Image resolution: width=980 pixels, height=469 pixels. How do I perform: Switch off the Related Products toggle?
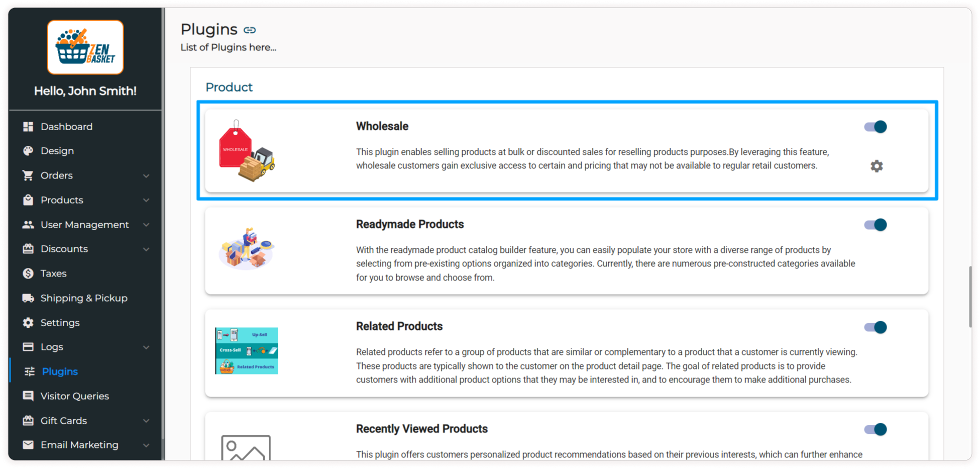click(876, 327)
